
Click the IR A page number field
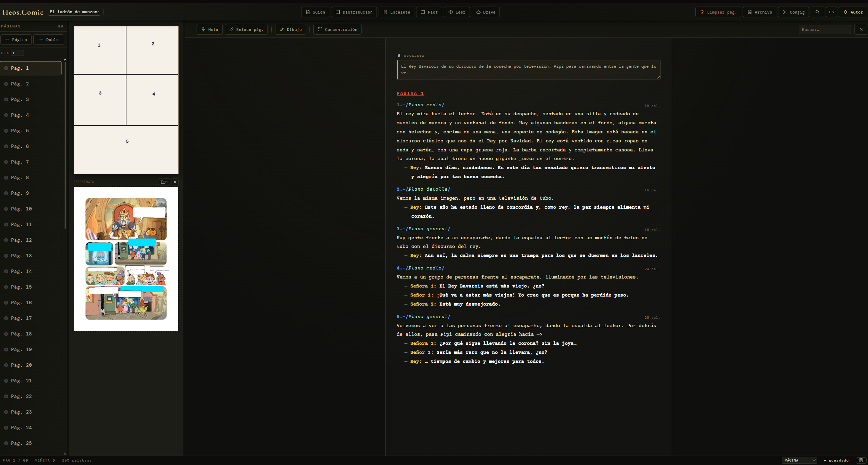click(x=17, y=53)
